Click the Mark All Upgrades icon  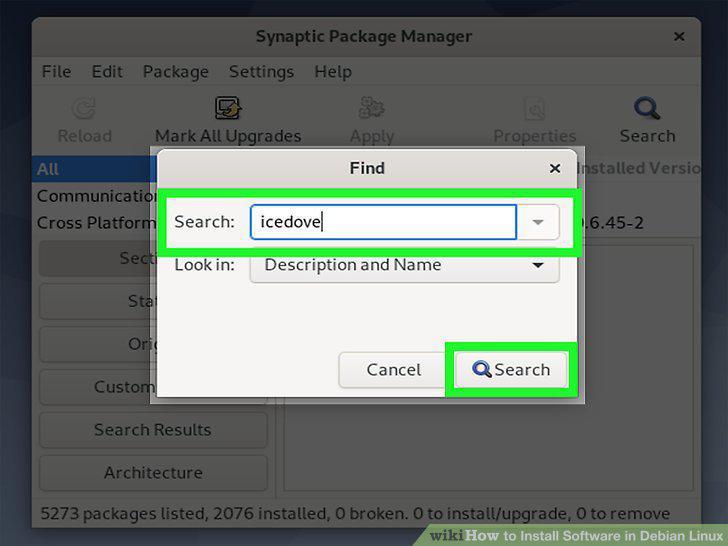point(228,108)
